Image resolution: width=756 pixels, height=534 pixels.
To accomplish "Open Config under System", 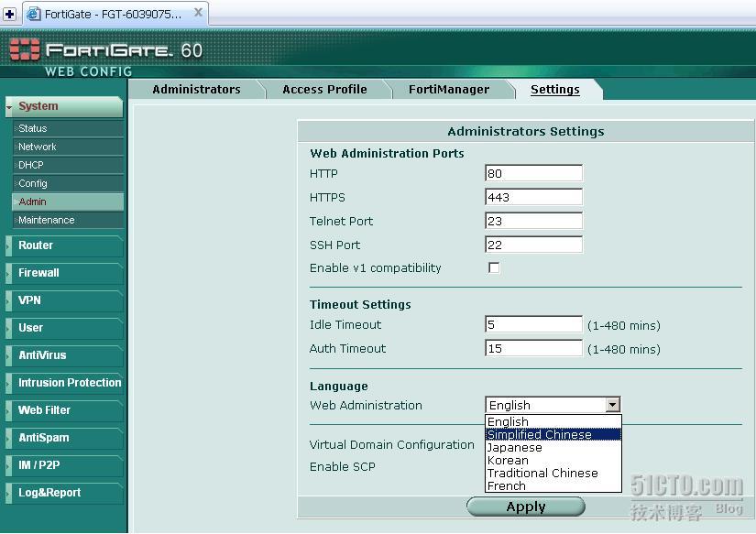I will click(68, 183).
